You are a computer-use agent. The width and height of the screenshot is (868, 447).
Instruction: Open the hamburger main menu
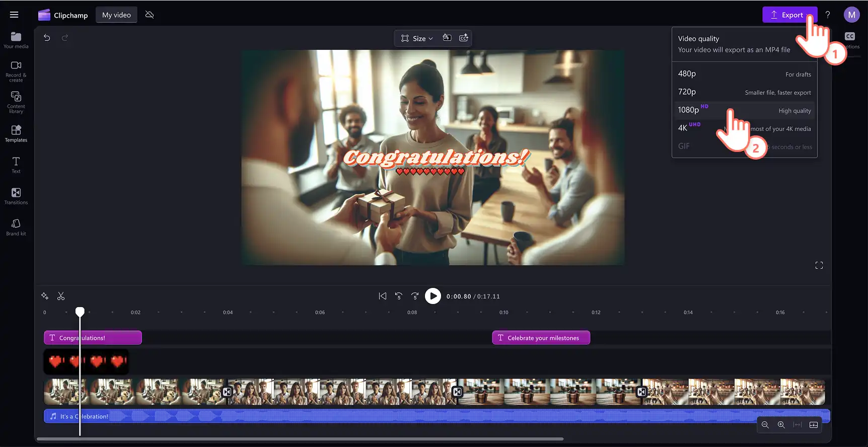tap(14, 15)
